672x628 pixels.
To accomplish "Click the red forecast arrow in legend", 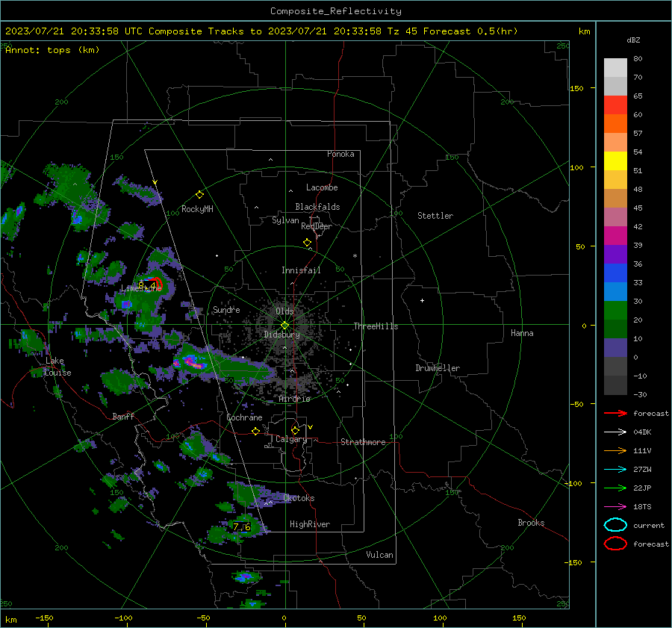I will pos(615,413).
